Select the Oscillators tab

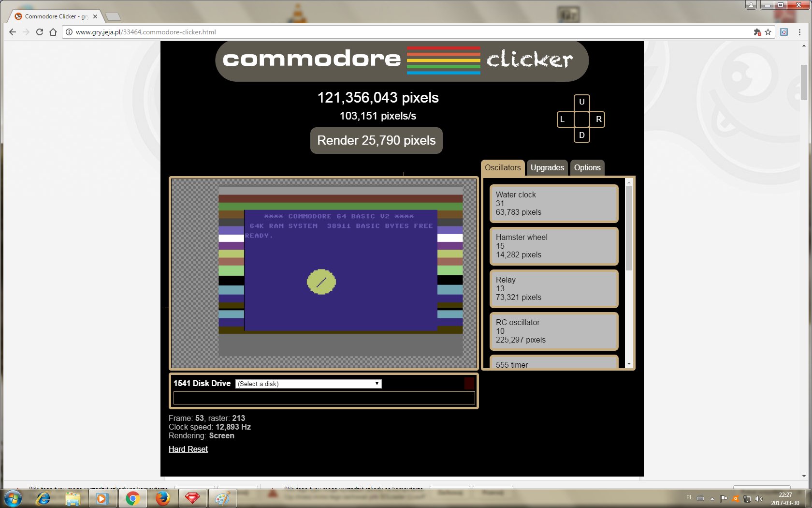(503, 167)
